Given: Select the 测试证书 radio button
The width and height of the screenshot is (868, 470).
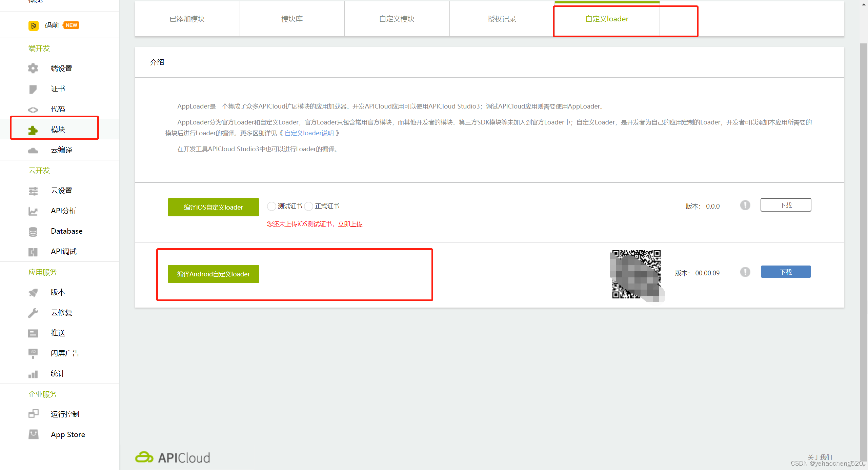Looking at the screenshot, I should [271, 206].
